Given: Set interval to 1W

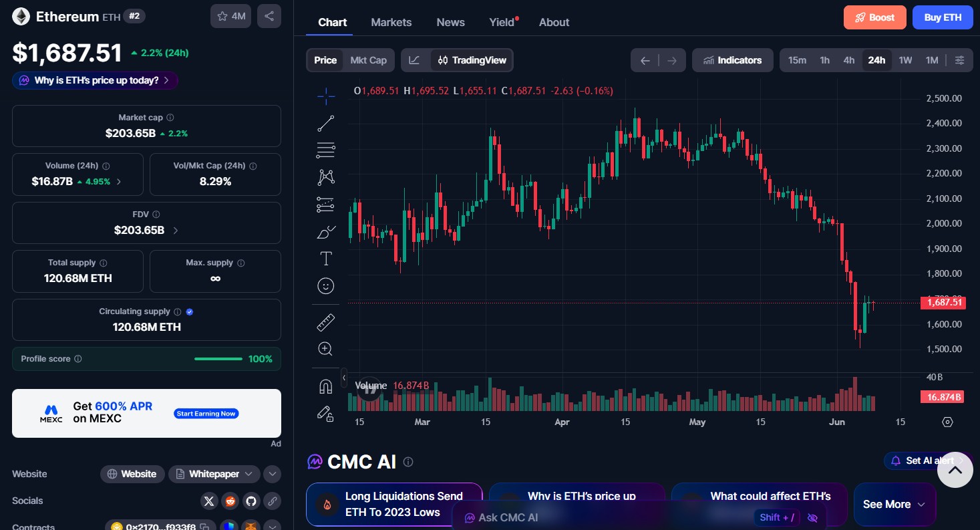Looking at the screenshot, I should tap(905, 60).
